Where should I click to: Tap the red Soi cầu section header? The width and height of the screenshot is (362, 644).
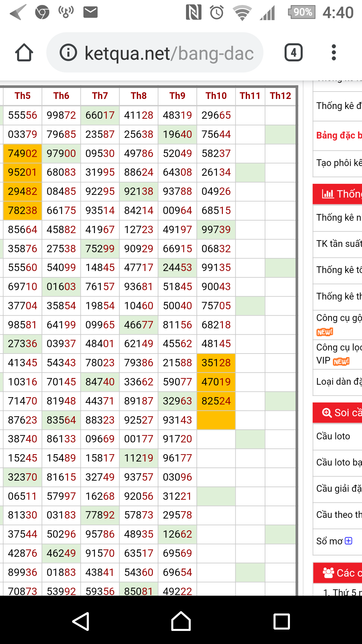(x=339, y=413)
